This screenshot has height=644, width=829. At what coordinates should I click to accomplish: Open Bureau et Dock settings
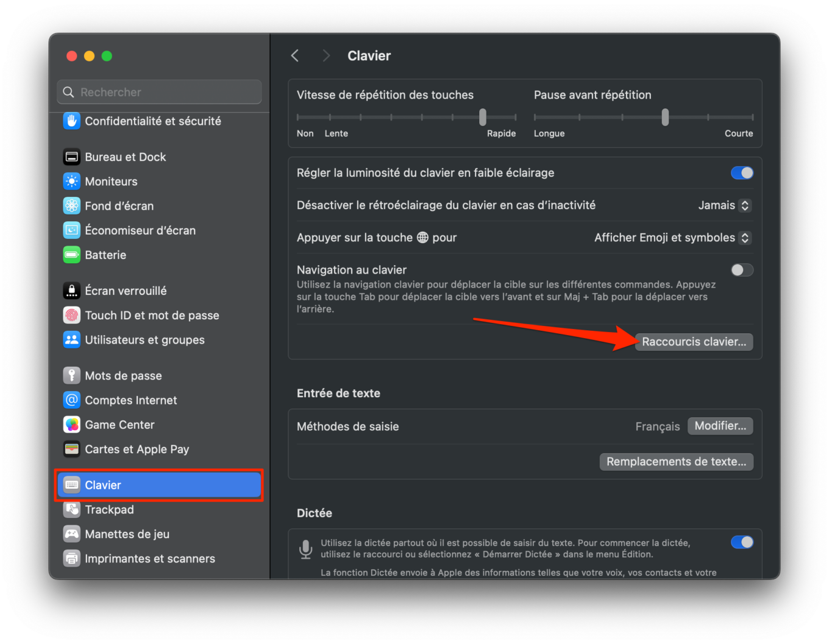point(159,157)
